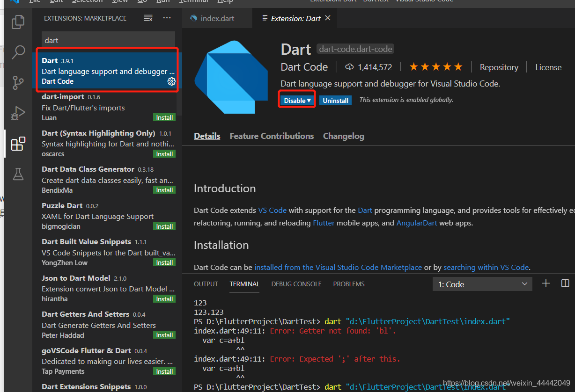Follow the 'AngularDart' link
575x392 pixels.
tap(417, 223)
